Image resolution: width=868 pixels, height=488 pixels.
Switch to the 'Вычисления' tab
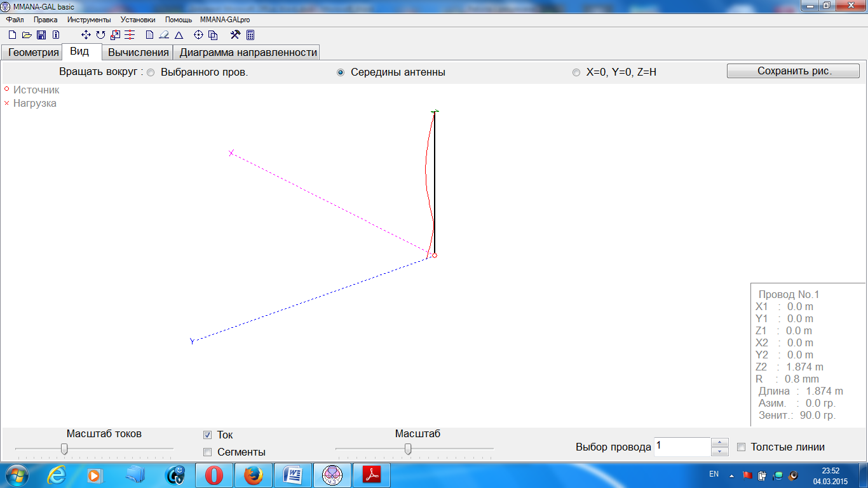(139, 53)
